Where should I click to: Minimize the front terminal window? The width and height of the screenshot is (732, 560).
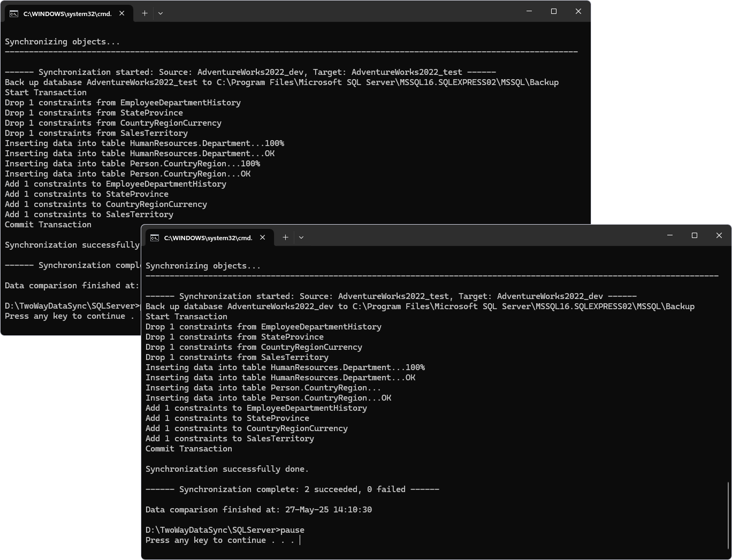(x=670, y=235)
